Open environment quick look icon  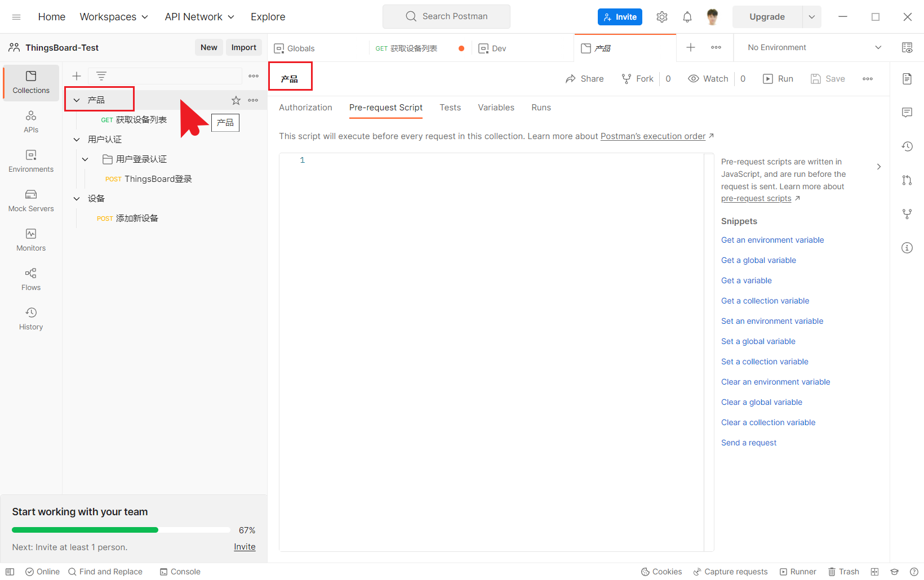[907, 48]
